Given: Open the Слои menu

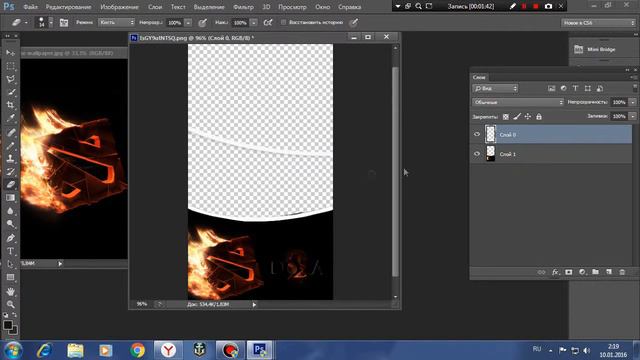Looking at the screenshot, I should (155, 7).
